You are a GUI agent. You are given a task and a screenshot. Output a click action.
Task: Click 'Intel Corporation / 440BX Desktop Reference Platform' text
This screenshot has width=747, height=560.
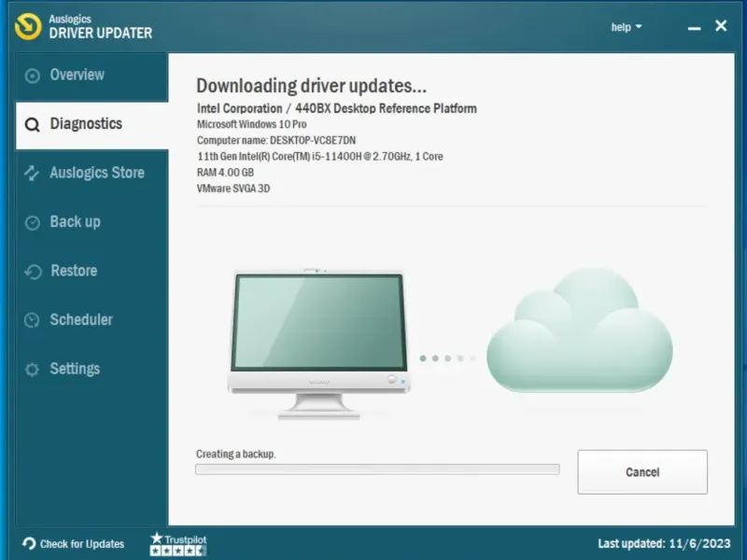pyautogui.click(x=337, y=108)
